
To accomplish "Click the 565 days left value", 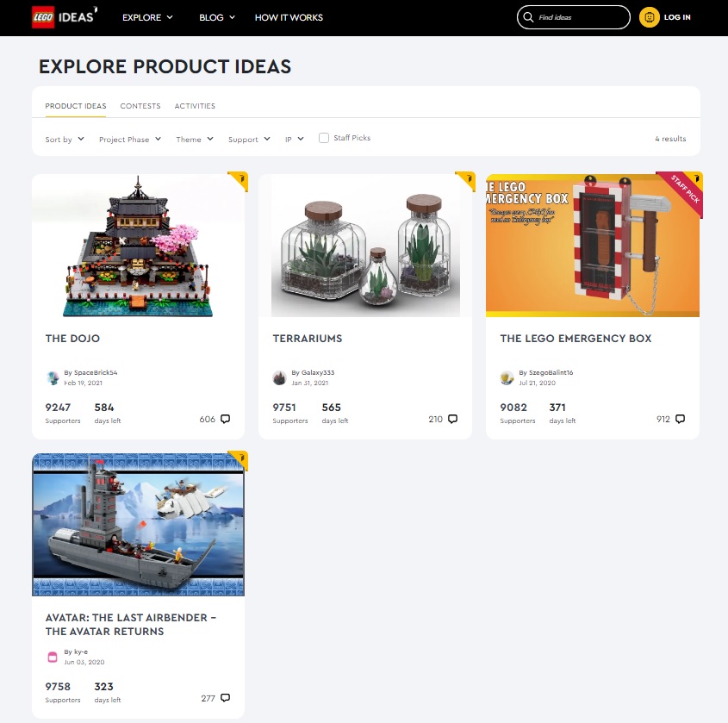I will (x=332, y=408).
